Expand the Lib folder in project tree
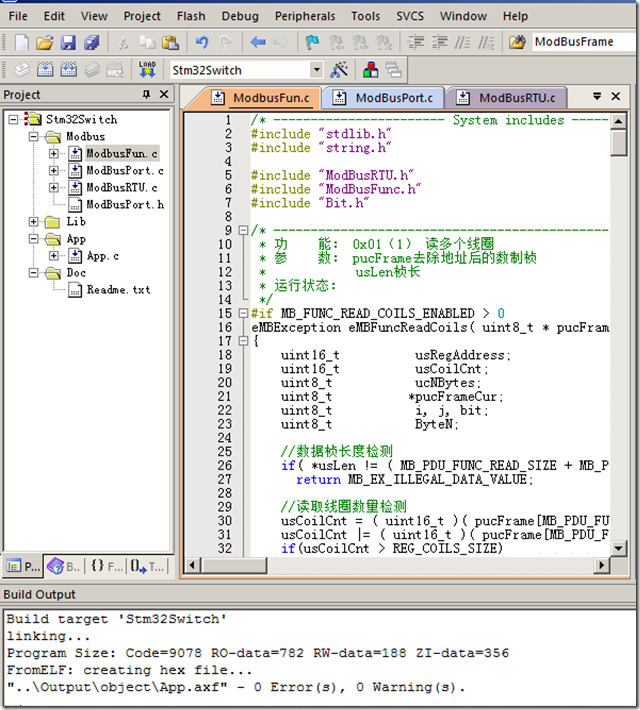This screenshot has width=640, height=710. click(x=34, y=222)
